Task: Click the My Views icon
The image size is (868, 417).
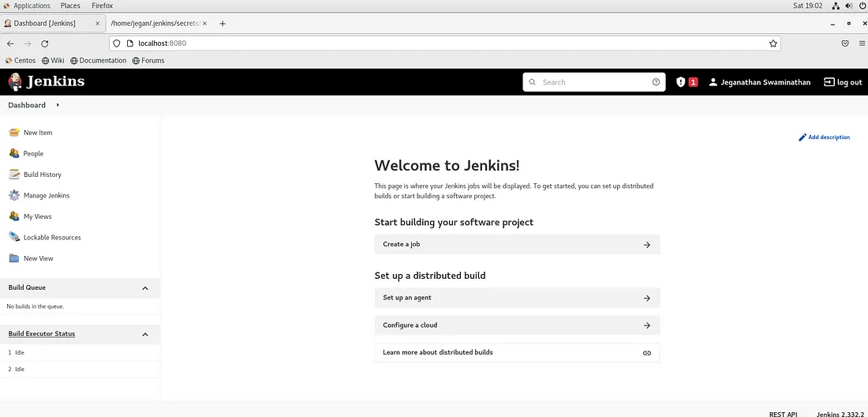Action: click(x=14, y=216)
